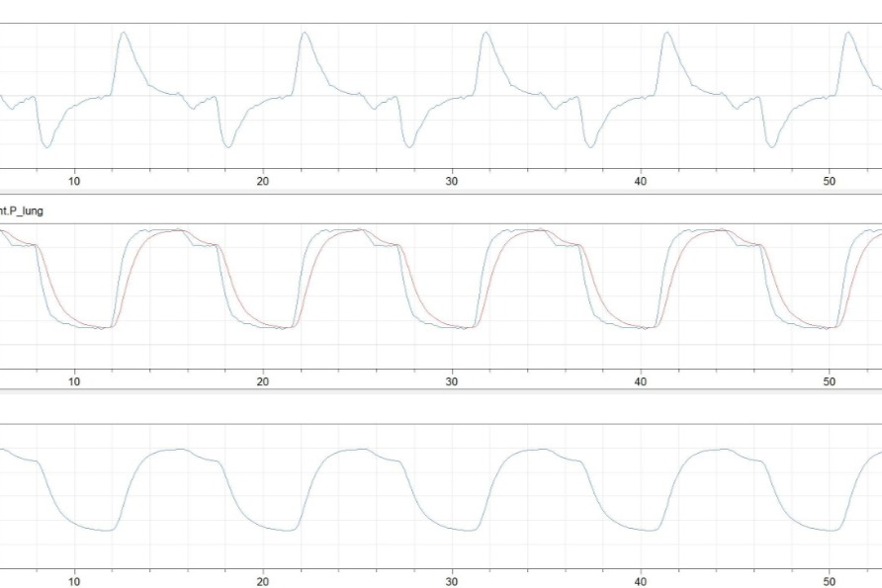882x588 pixels.
Task: Click the '30' tick label of the top plot
Action: [452, 181]
